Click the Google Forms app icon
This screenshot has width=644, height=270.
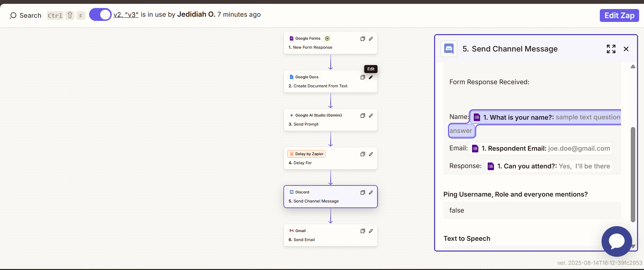tap(292, 39)
